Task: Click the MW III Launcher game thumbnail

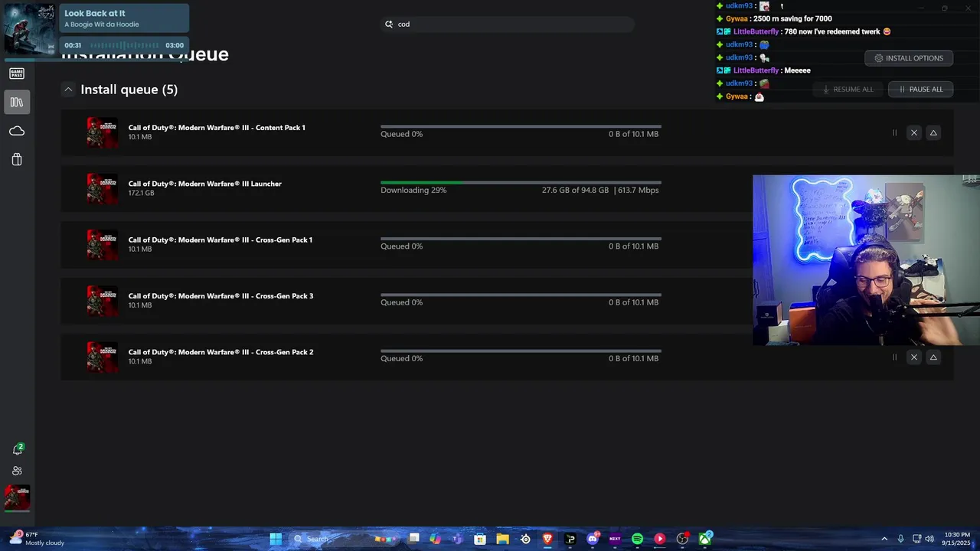Action: coord(102,188)
